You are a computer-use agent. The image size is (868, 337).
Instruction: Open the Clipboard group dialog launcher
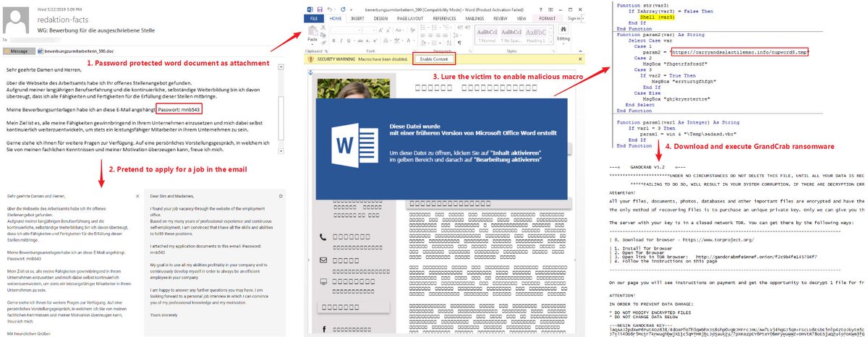(x=326, y=51)
